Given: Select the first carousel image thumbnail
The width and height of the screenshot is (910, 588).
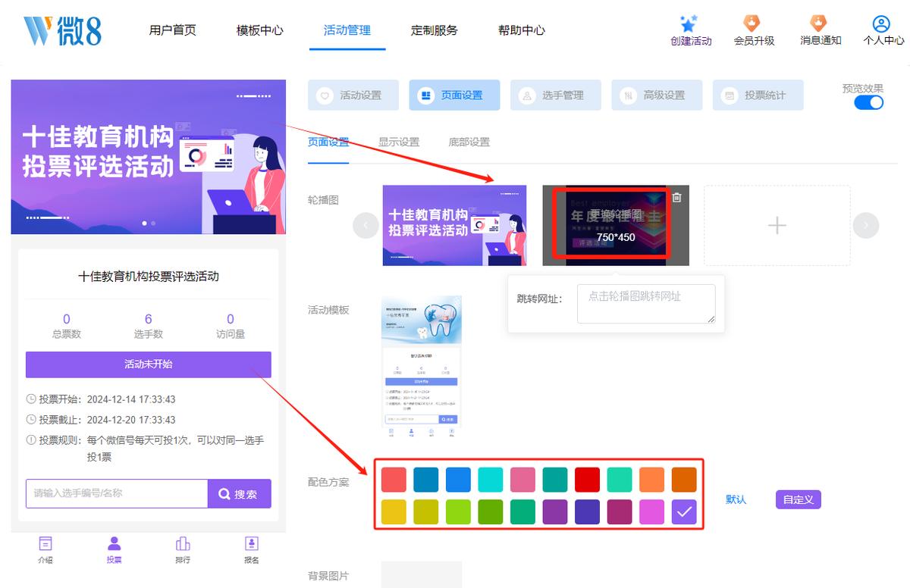Looking at the screenshot, I should (x=454, y=225).
